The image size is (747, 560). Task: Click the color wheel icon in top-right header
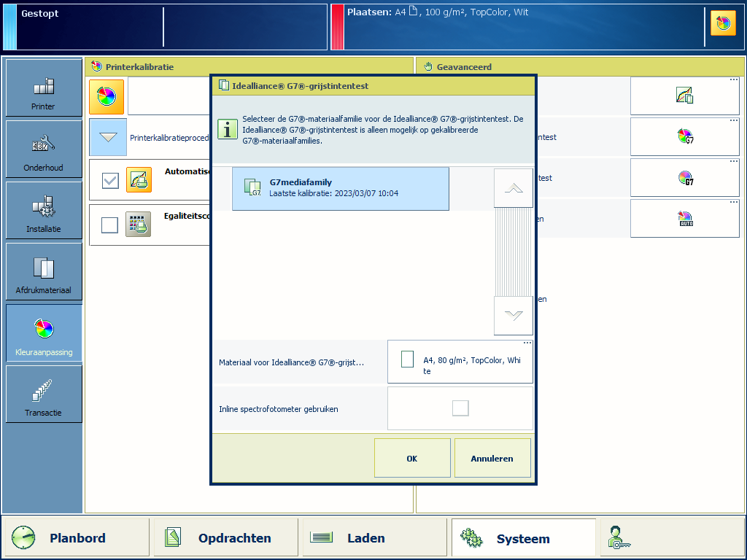click(722, 24)
